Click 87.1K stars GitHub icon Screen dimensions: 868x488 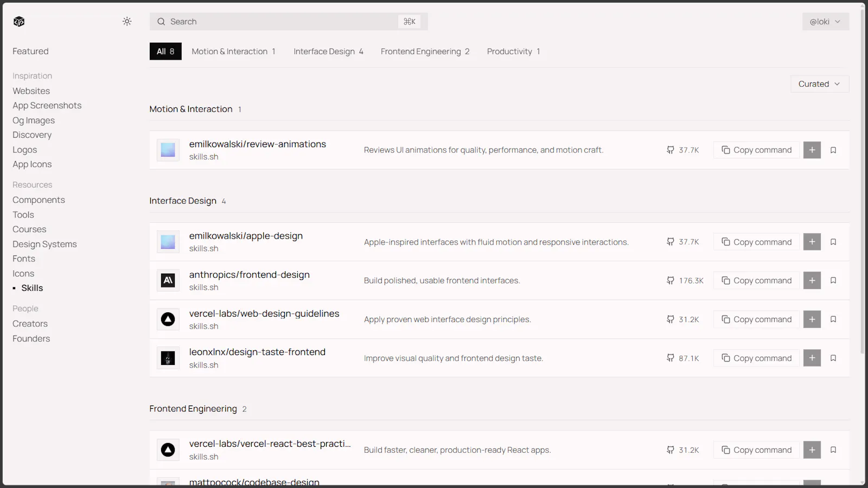671,358
